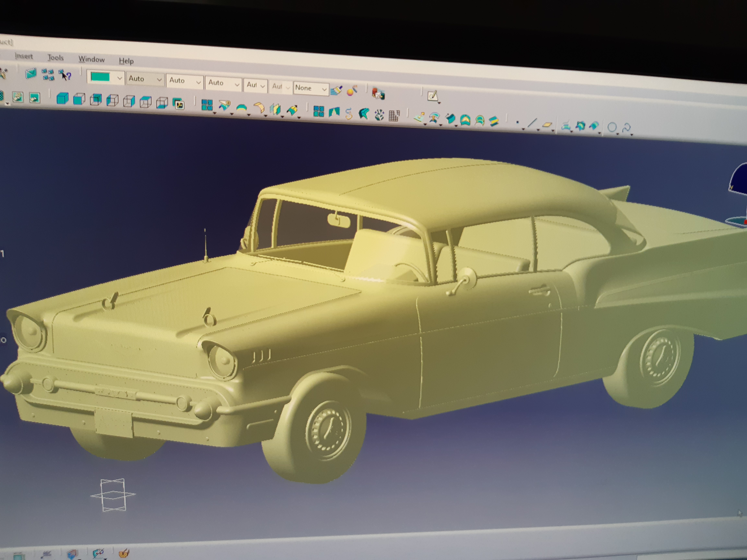Click the teal envelope-like part icon
Viewport: 747px width, 560px height.
[x=31, y=73]
